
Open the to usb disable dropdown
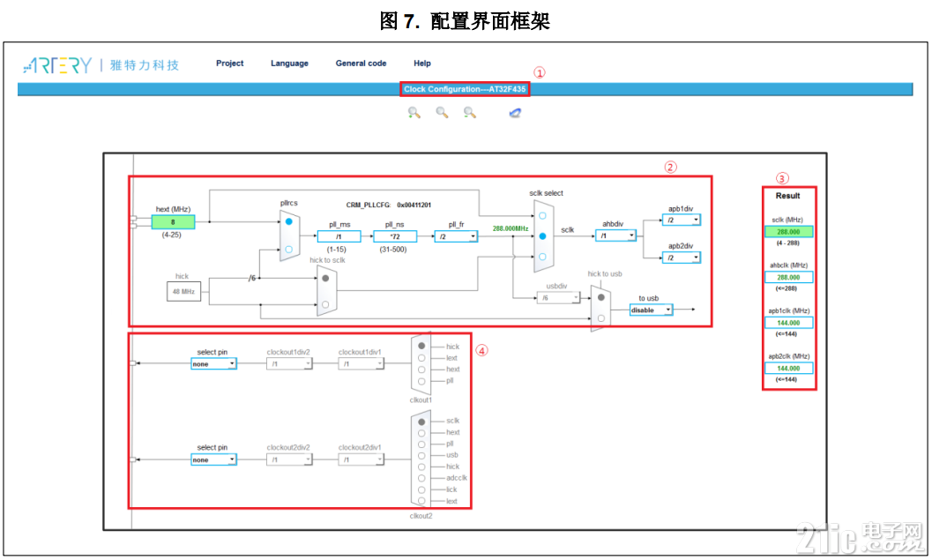[651, 310]
